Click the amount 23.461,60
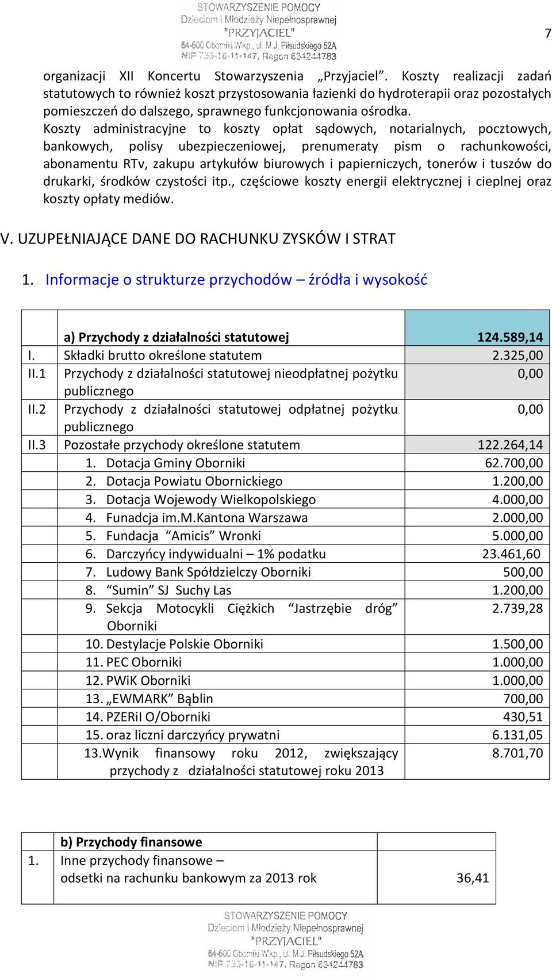 tap(512, 554)
